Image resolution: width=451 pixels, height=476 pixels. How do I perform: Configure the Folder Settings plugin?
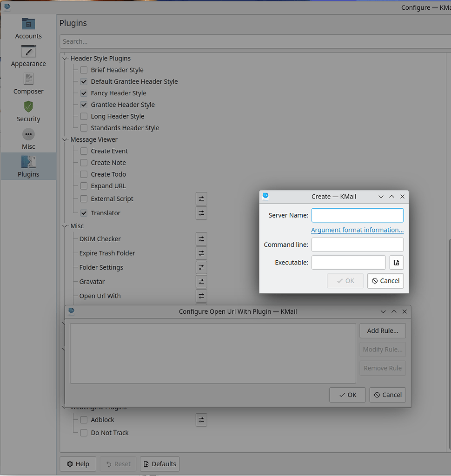point(201,267)
